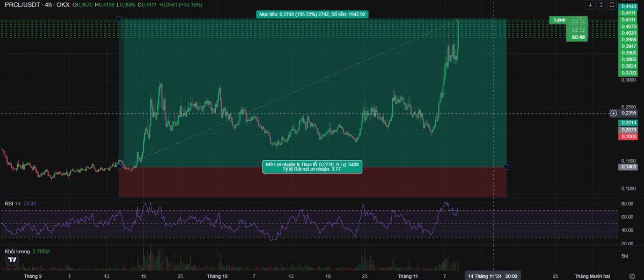Viewport: 644px width, 280px height.
Task: Click the Tháng 9 date on the time axis
Action: point(33,276)
